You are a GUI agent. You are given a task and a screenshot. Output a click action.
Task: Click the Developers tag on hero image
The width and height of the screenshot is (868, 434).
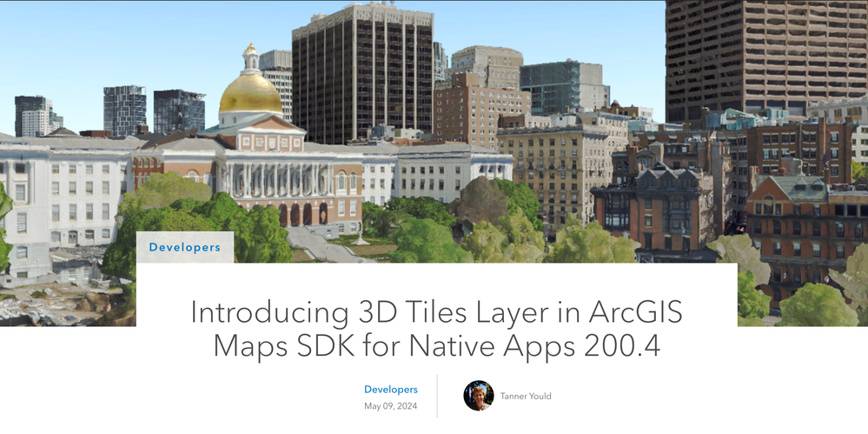coord(185,247)
